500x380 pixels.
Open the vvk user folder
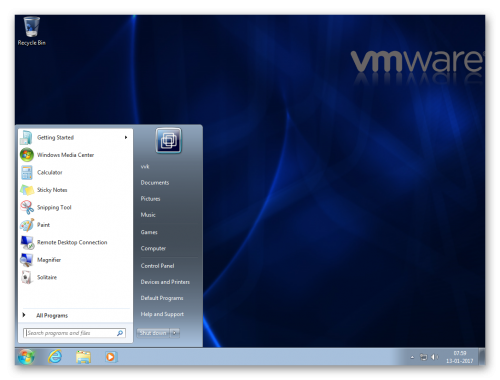pos(145,167)
